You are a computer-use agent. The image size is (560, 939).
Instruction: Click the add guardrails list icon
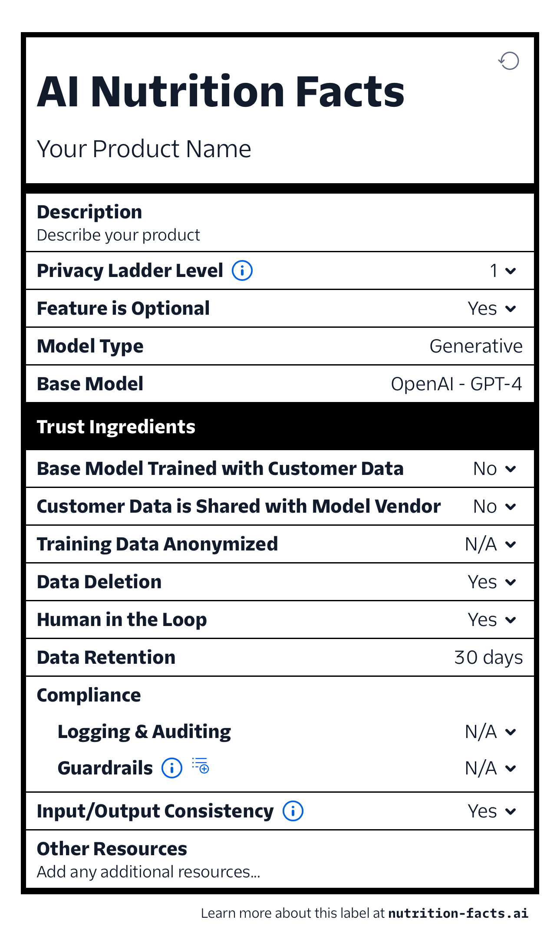[x=201, y=765]
